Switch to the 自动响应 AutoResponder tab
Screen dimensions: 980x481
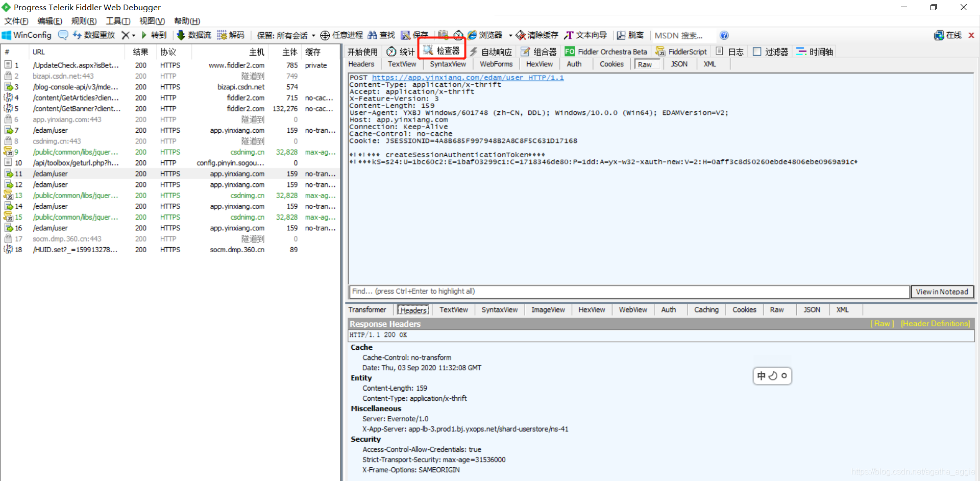(x=491, y=52)
